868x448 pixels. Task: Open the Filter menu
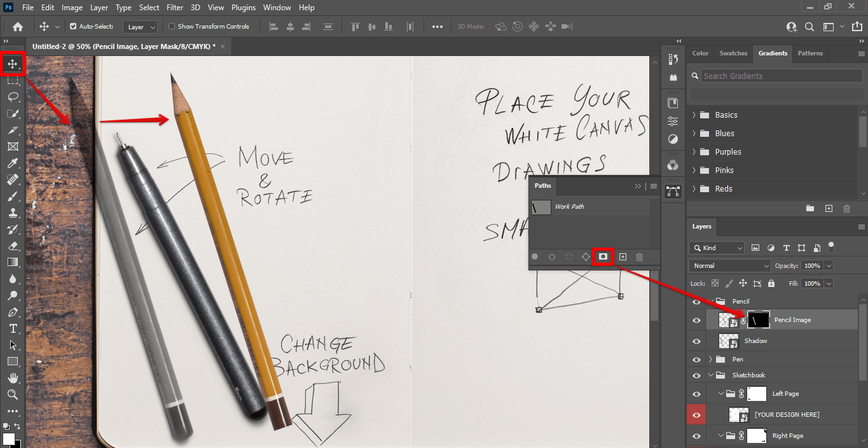coord(175,7)
